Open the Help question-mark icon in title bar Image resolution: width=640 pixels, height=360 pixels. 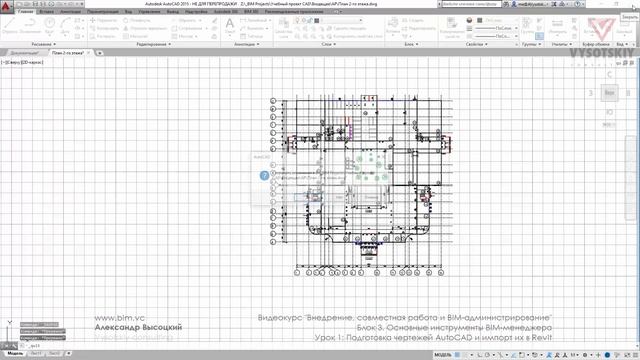(x=577, y=4)
